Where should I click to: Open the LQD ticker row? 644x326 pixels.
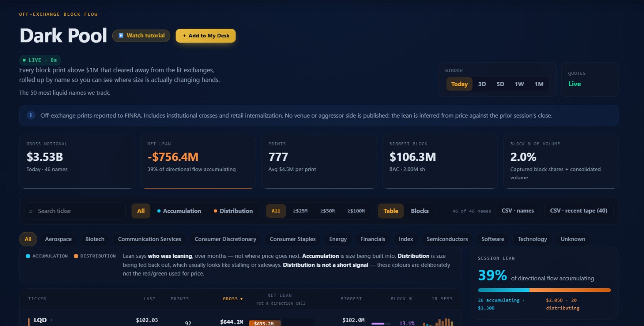[x=240, y=319]
